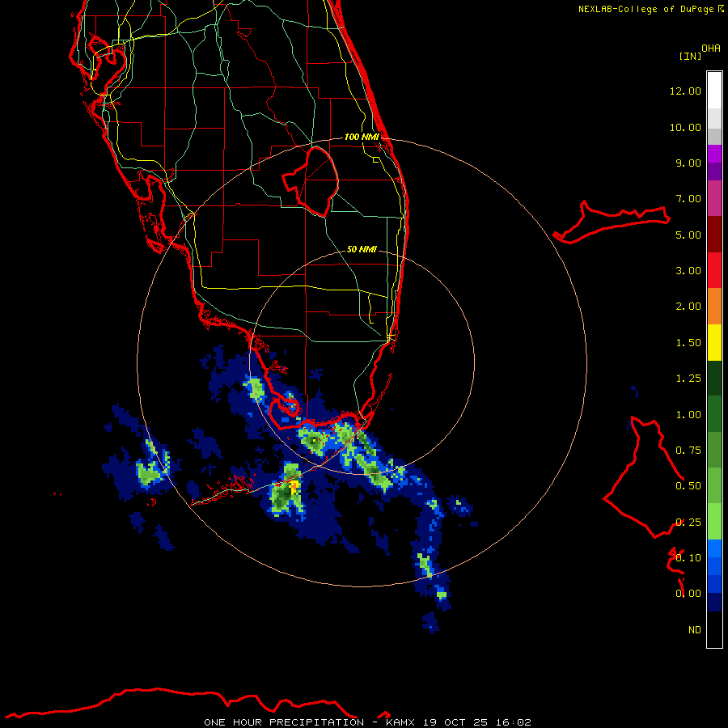Click the 1.25 legend value

[x=688, y=379]
